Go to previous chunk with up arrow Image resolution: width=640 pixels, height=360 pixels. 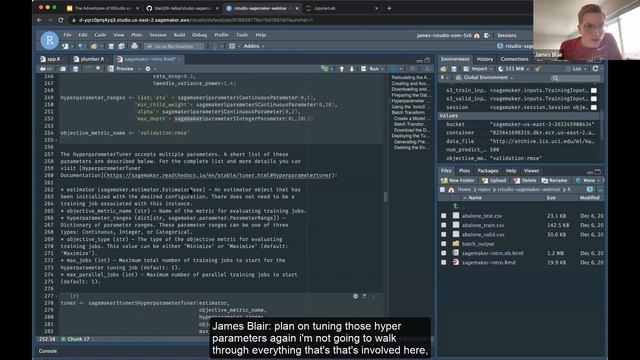click(x=342, y=69)
